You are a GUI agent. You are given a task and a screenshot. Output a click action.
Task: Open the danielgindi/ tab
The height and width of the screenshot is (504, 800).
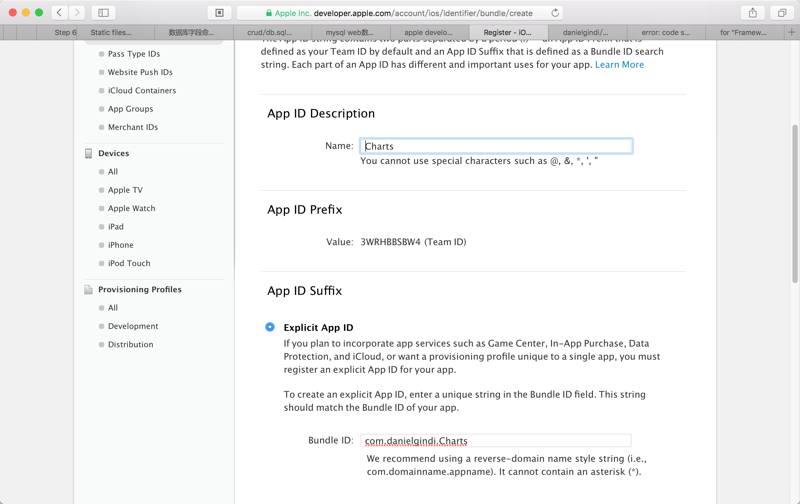tap(585, 32)
